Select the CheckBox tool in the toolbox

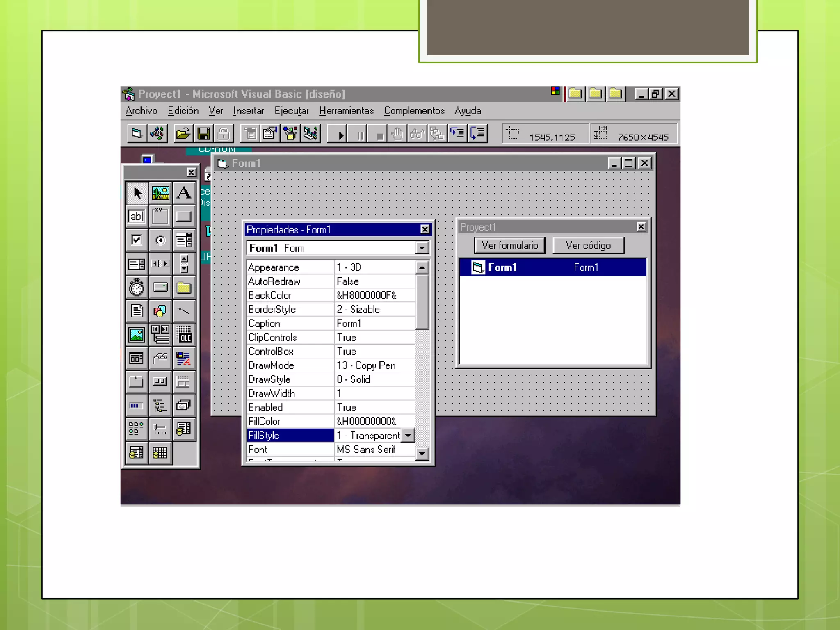[137, 240]
